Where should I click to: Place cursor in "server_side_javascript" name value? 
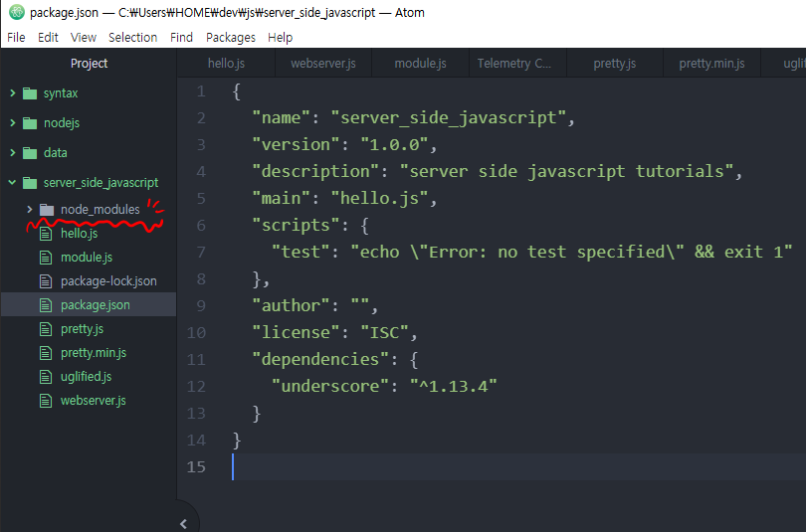(448, 118)
